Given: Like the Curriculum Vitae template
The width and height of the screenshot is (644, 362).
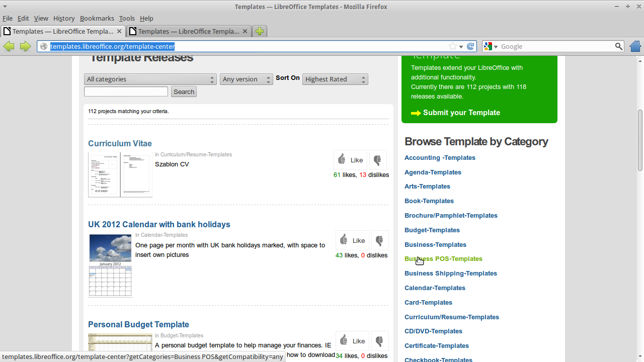Looking at the screenshot, I should pos(351,160).
